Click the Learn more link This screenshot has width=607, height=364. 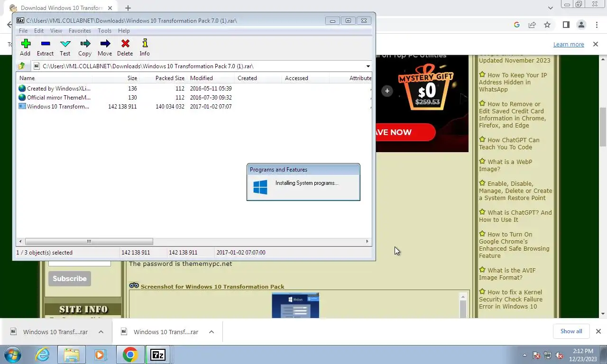pos(569,44)
